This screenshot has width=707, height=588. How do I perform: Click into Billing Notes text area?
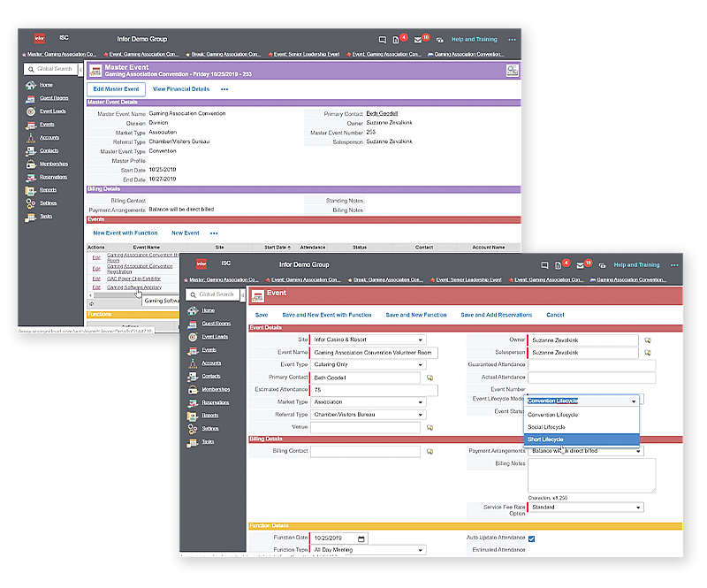pos(591,476)
